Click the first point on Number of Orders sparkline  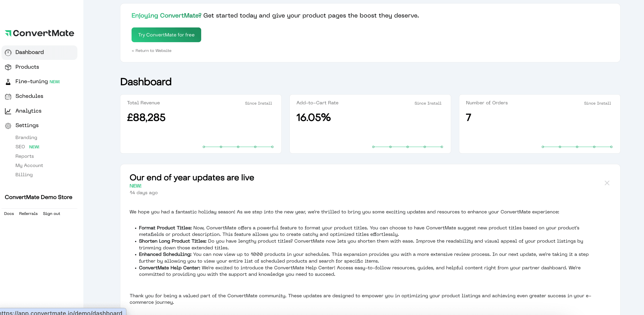coord(543,147)
